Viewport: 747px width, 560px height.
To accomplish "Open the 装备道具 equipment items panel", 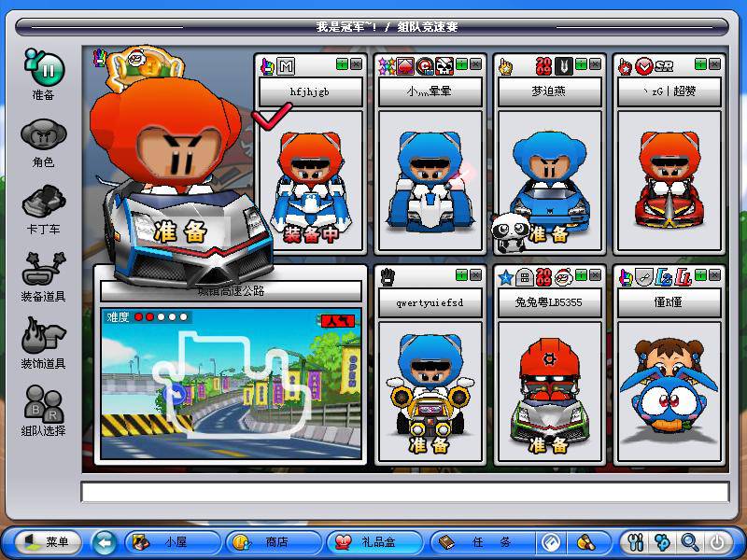I will click(43, 277).
